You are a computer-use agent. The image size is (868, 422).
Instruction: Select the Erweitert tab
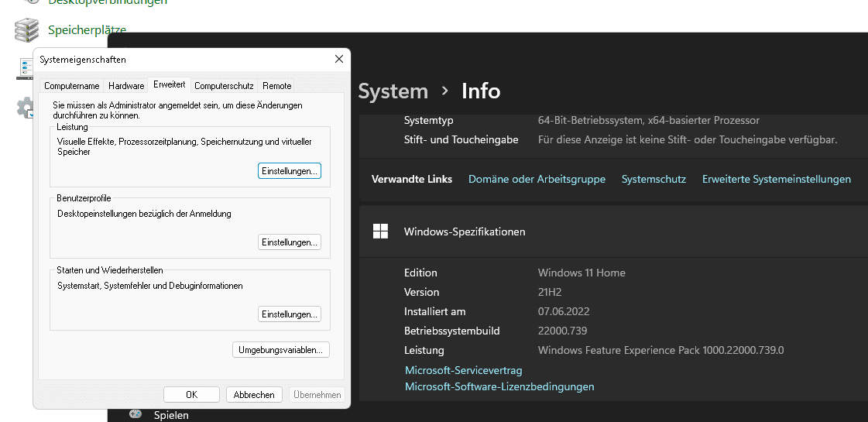click(170, 84)
